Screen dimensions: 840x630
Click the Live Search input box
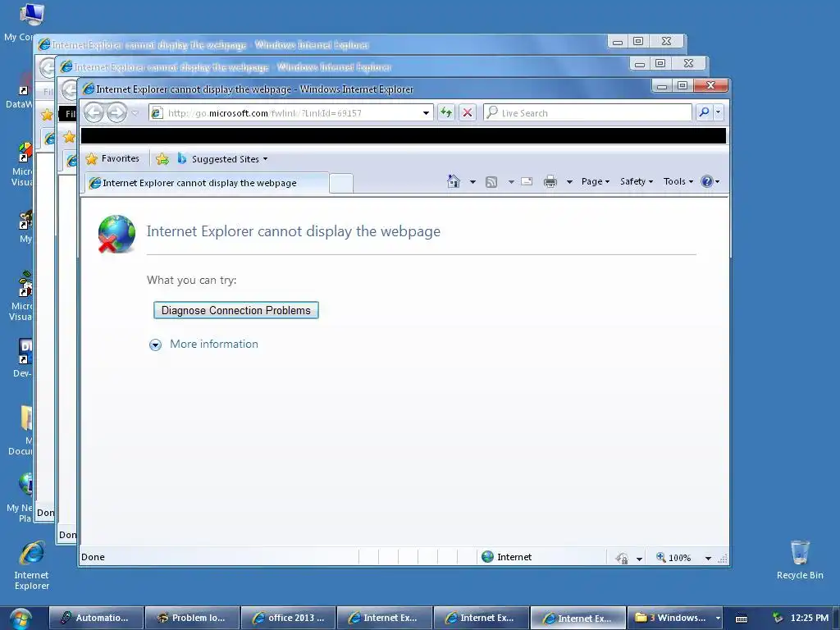pyautogui.click(x=587, y=112)
